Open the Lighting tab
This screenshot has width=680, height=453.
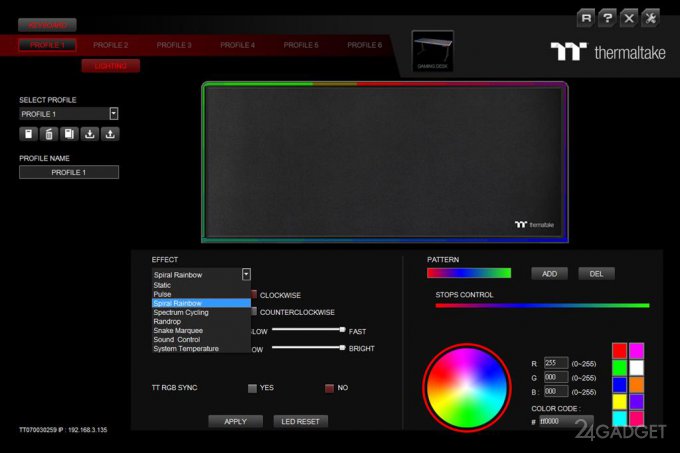[x=110, y=66]
